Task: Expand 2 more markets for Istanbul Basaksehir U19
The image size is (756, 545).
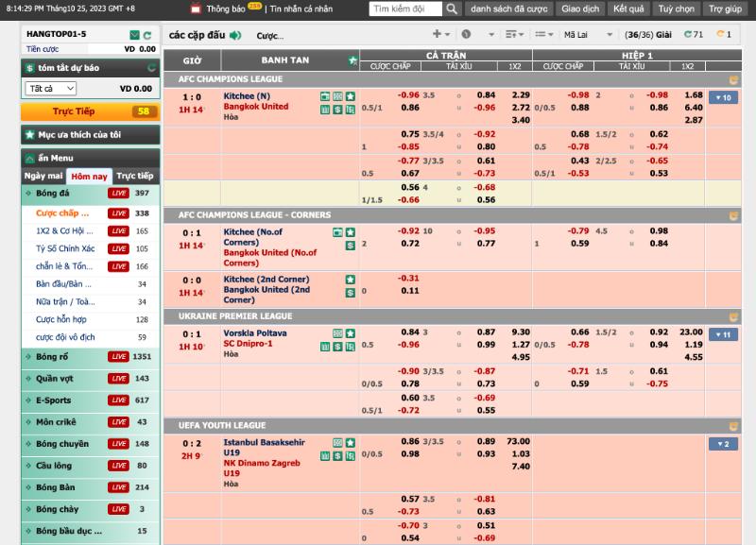Action: coord(723,444)
